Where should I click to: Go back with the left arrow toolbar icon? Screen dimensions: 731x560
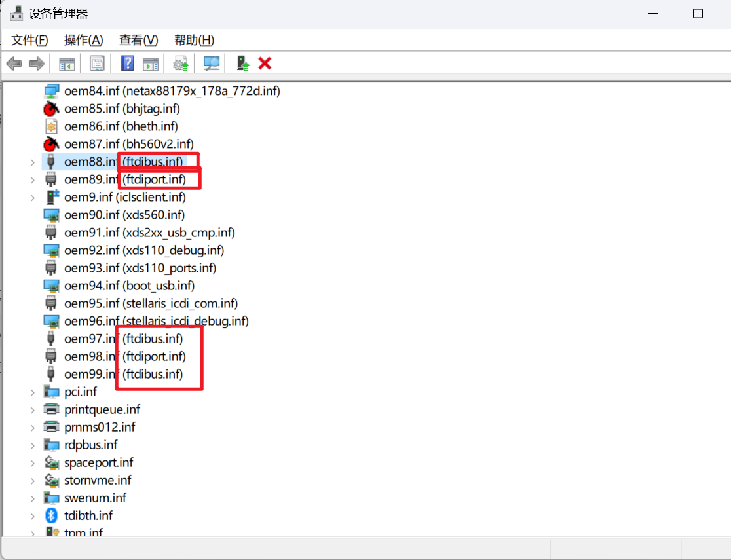click(14, 64)
